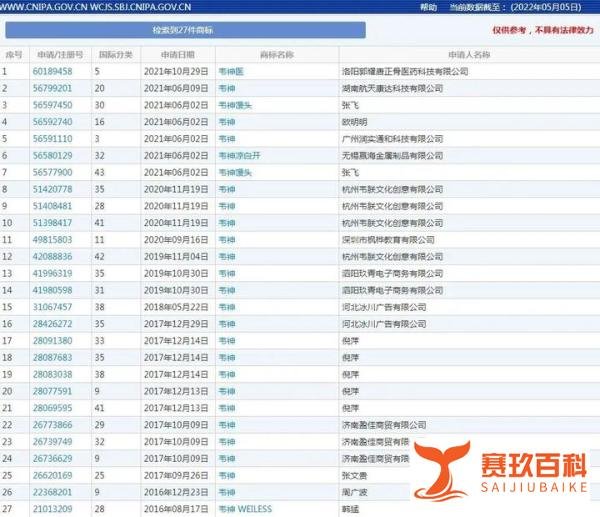Click trademark name in row 20 (28077591)
Viewport: 600px width, 517px height.
[227, 391]
